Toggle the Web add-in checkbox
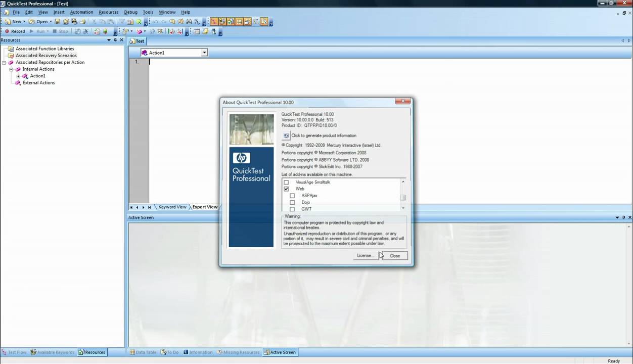Viewport: 633px width, 364px height. [286, 189]
